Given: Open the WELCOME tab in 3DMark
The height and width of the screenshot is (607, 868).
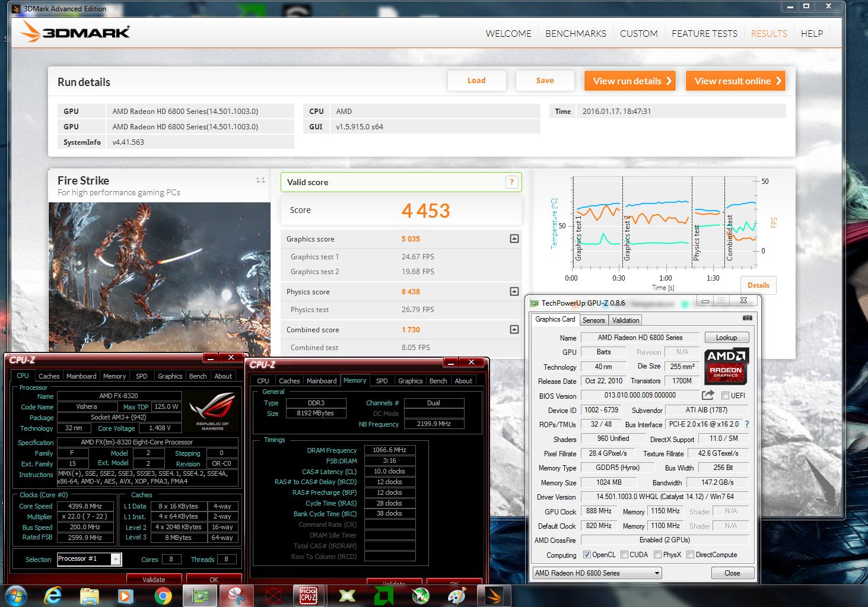Looking at the screenshot, I should 508,33.
